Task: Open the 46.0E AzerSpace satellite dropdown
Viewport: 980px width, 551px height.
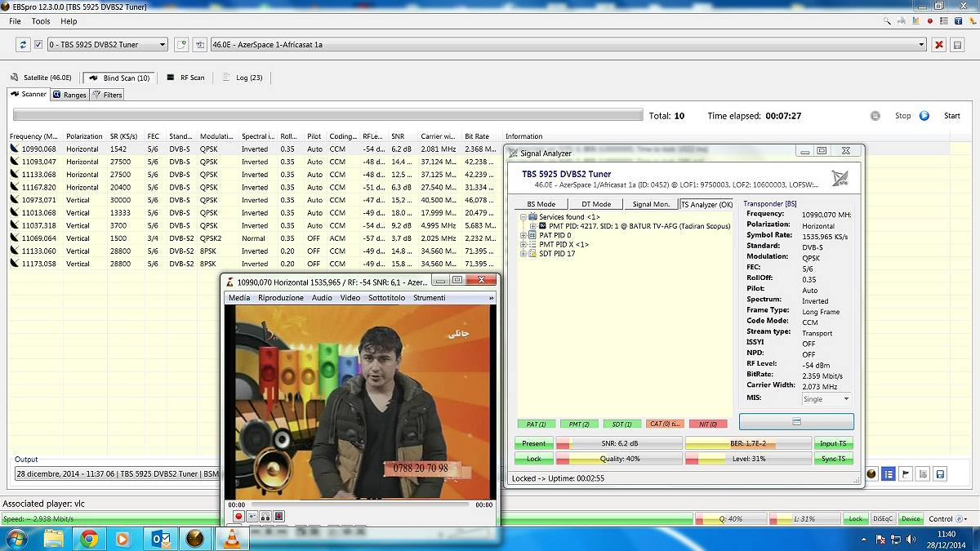Action: [x=568, y=45]
